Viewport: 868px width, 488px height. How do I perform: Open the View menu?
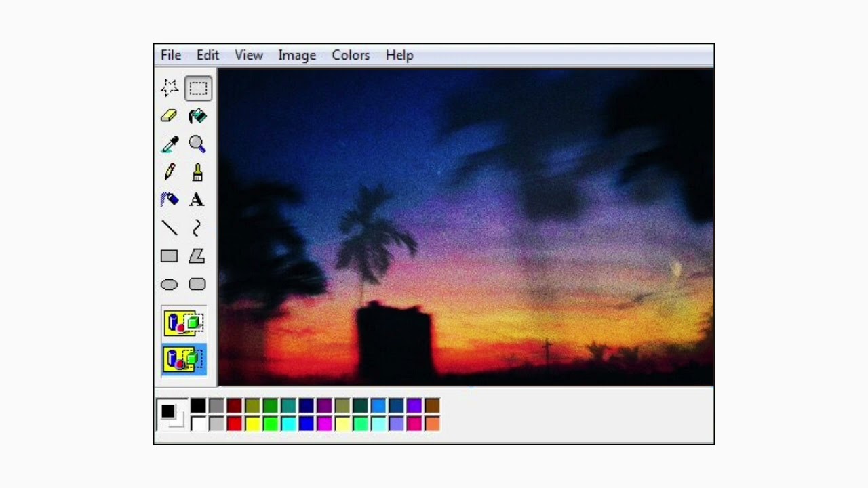249,56
